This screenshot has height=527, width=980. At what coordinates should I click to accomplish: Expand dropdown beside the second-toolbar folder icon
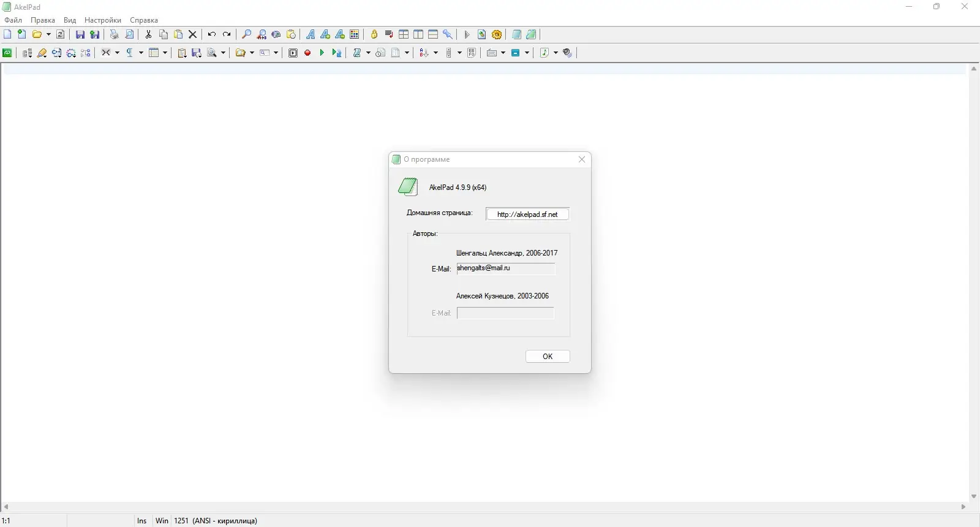(252, 53)
